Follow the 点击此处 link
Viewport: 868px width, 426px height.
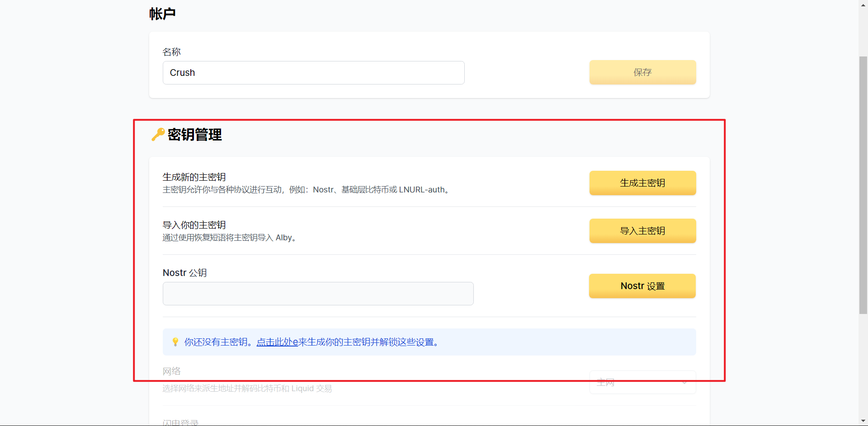pyautogui.click(x=277, y=342)
